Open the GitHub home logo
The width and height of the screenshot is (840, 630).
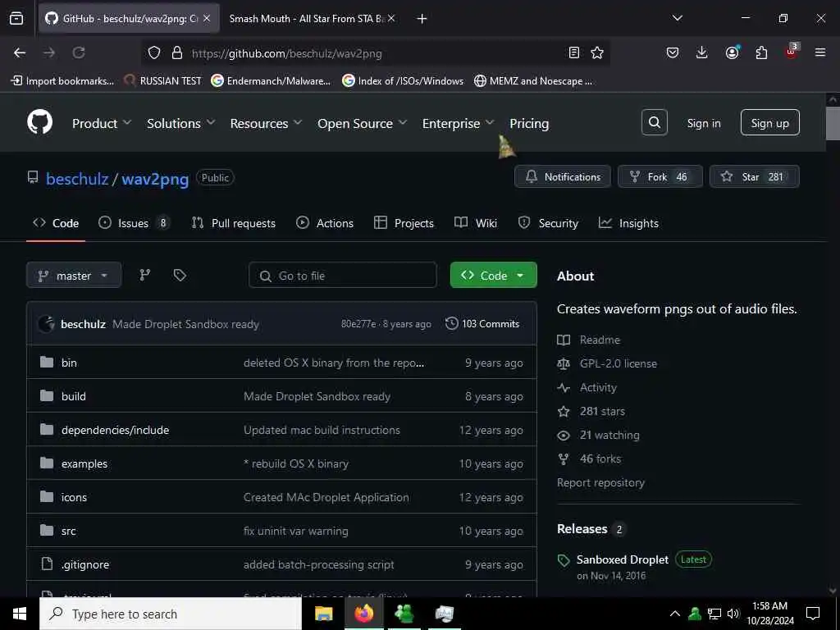click(x=39, y=123)
